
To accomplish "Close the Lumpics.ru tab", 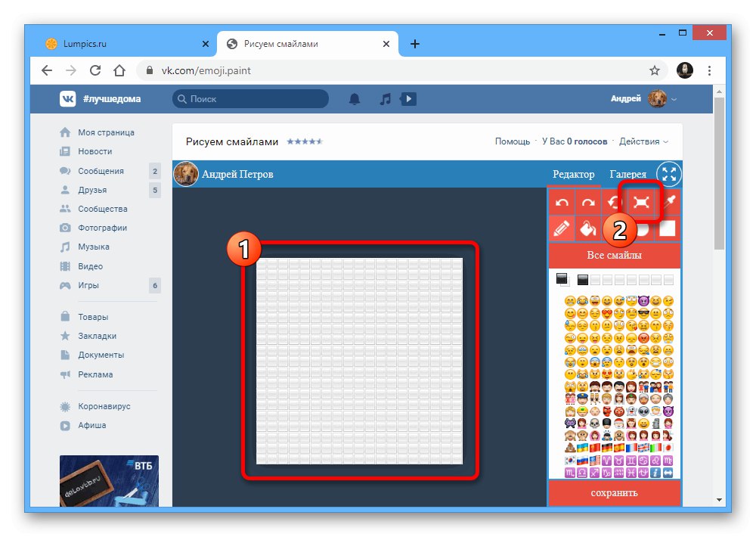I will [x=206, y=44].
